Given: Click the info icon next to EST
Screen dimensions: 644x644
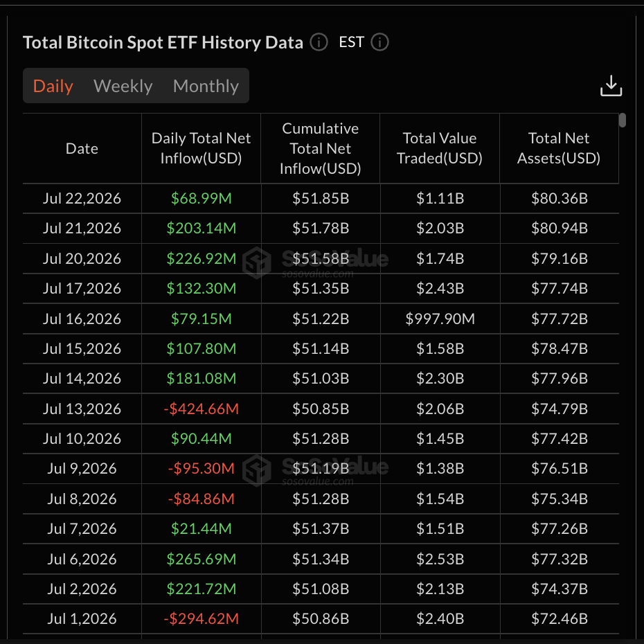Looking at the screenshot, I should tap(379, 42).
